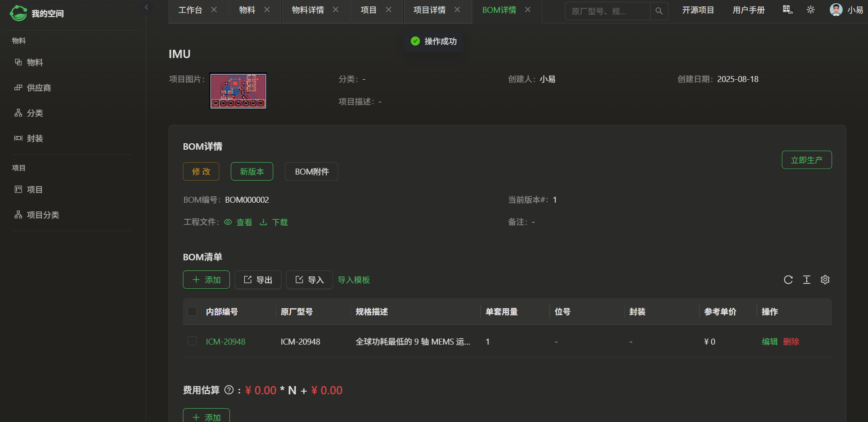Click the 修改 button
This screenshot has height=422, width=868.
click(x=201, y=171)
